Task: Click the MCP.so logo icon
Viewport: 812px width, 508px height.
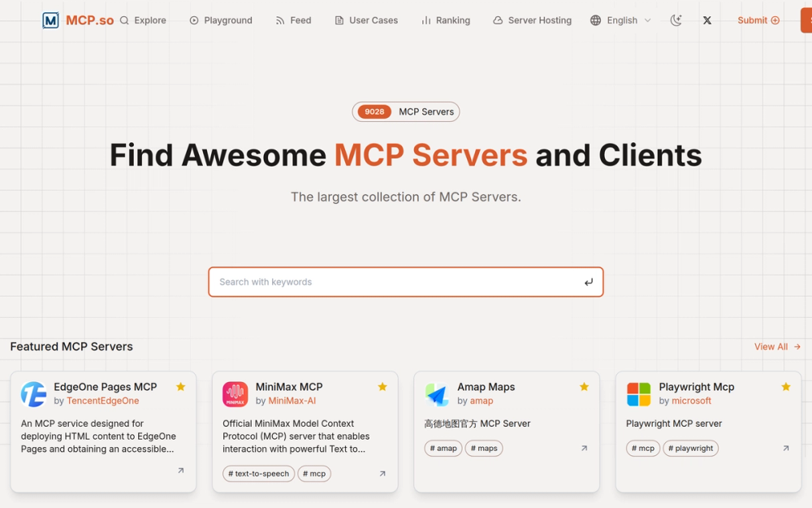Action: (x=50, y=20)
